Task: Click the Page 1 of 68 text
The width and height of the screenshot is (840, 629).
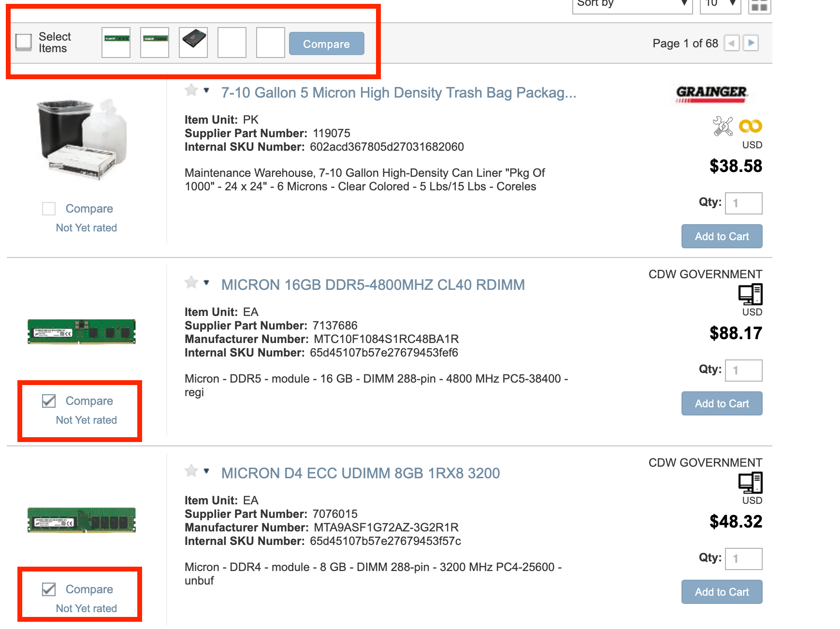Action: click(x=685, y=43)
